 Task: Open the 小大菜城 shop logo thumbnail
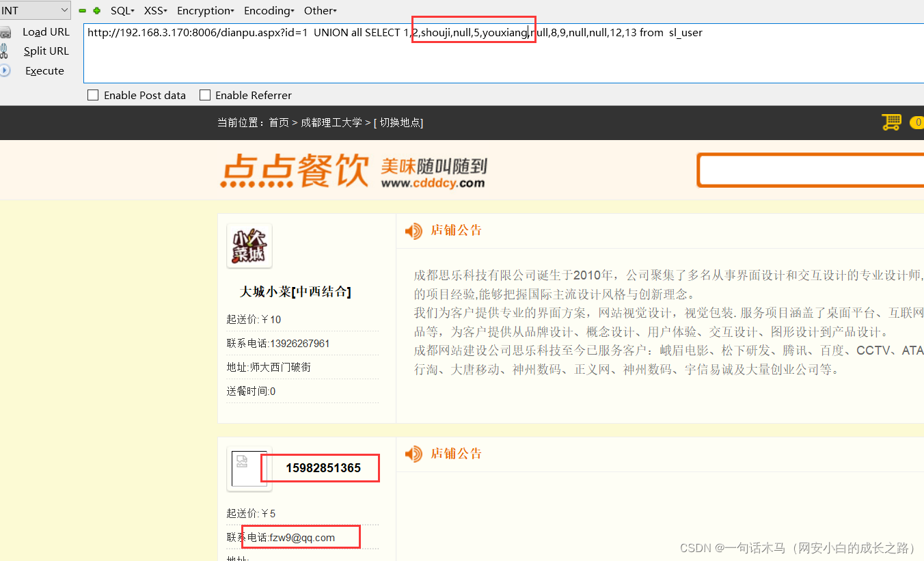(x=249, y=246)
